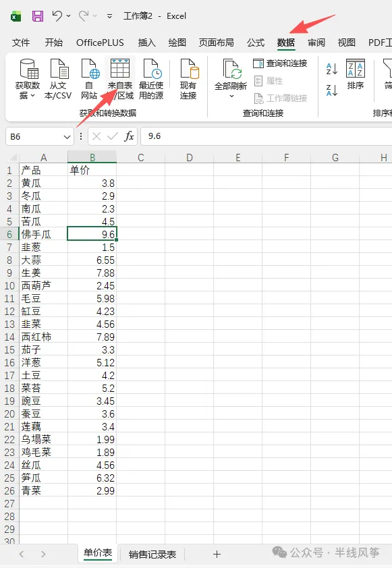Click formula bar options dots icon

81,136
